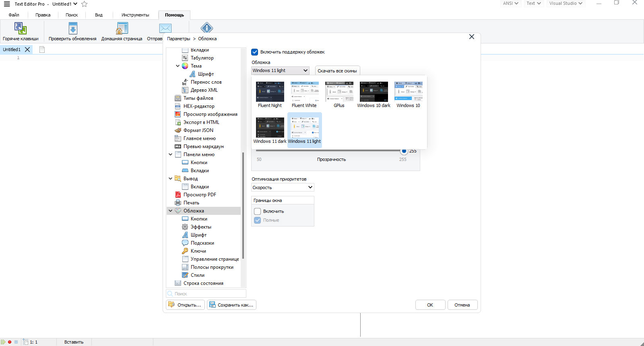Open the Горячие клавиши toolbar icon
644x346 pixels.
(21, 28)
